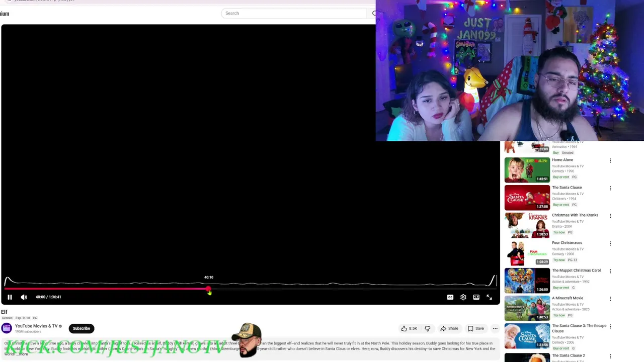Subscribe to YouTube Movies & TV channel
Viewport: 644px width, 362px height.
(x=81, y=328)
